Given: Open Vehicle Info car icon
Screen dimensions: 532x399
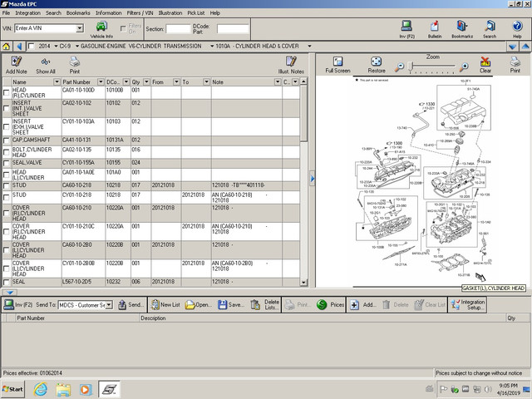Looking at the screenshot, I should [x=101, y=27].
